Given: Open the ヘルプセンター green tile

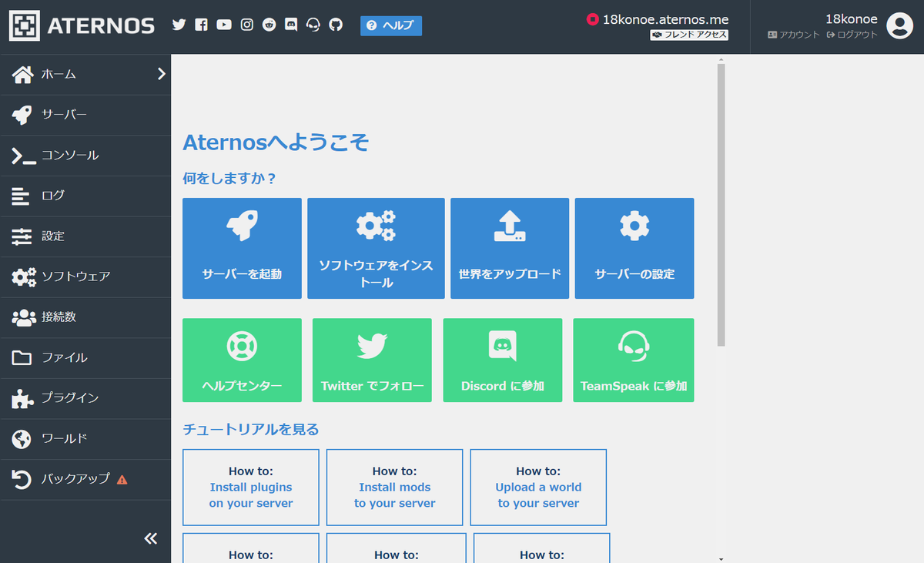Looking at the screenshot, I should 242,360.
